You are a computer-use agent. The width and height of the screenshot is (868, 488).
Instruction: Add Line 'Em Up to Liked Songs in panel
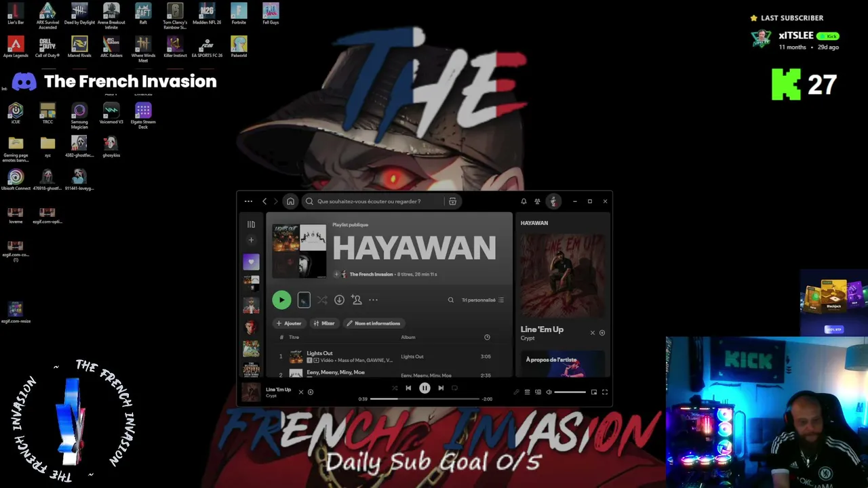602,333
